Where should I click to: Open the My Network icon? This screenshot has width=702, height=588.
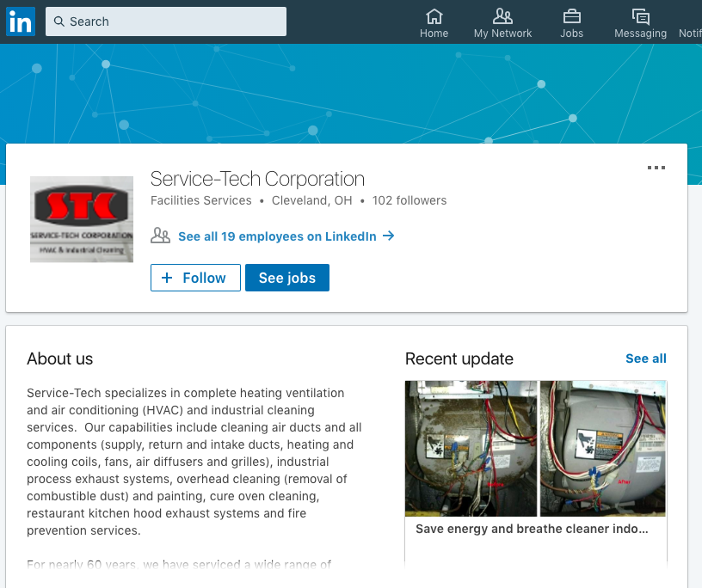coord(502,16)
